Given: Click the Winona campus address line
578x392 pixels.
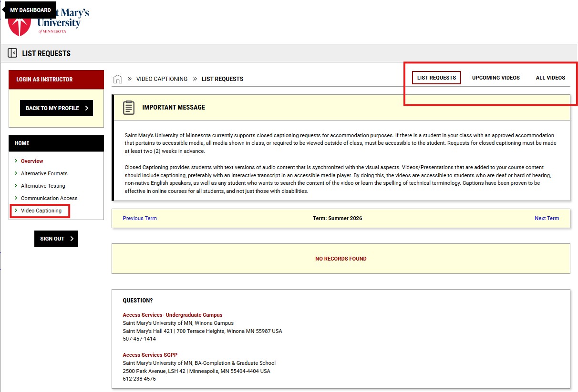Looking at the screenshot, I should pyautogui.click(x=202, y=331).
